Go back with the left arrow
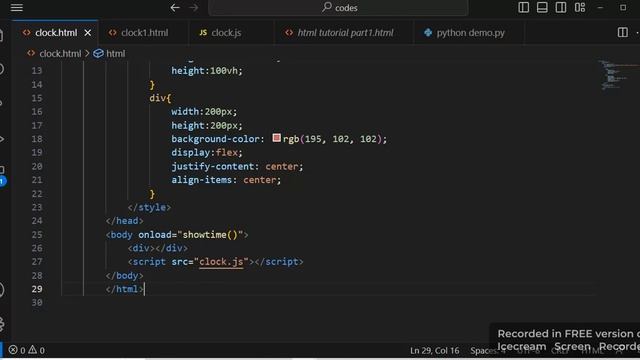 pos(175,8)
